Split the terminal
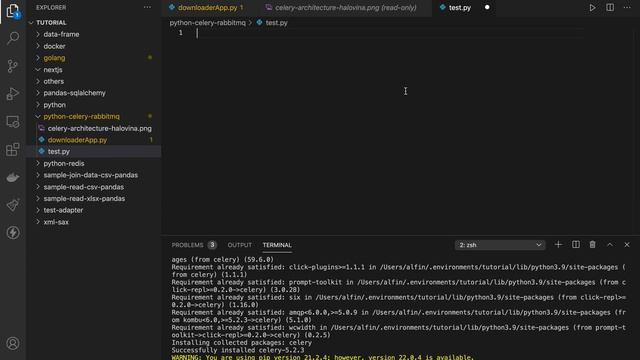 pyautogui.click(x=576, y=244)
